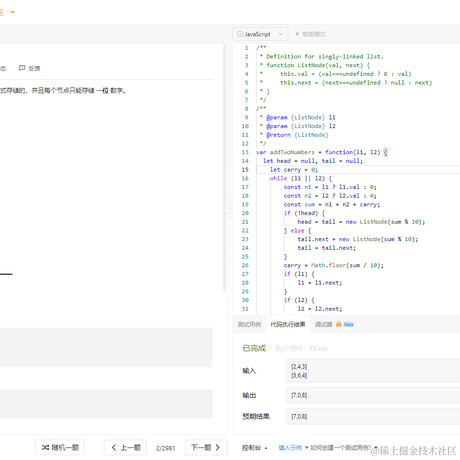Switch to the 测试用例 test cases tab

point(249,324)
